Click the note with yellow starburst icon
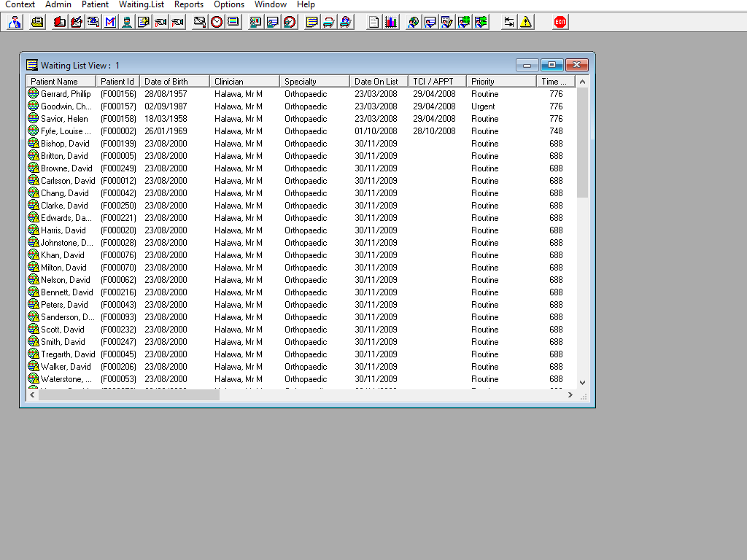 click(x=144, y=22)
